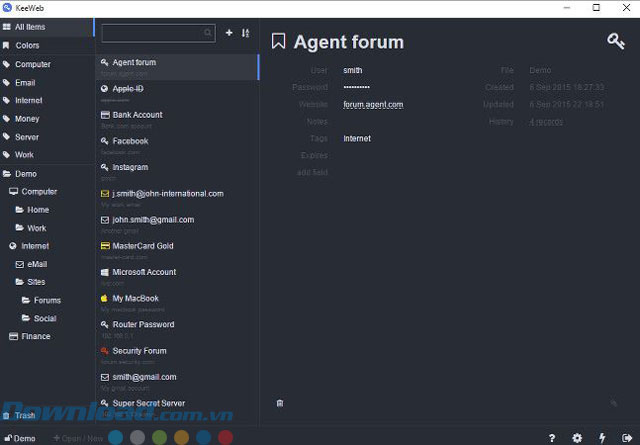
Task: Click the yellow MasterCard Gold card icon
Action: click(105, 246)
